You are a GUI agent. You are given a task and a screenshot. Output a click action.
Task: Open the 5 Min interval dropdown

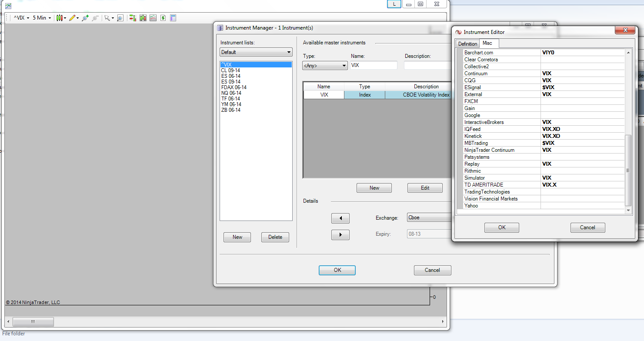tap(42, 18)
